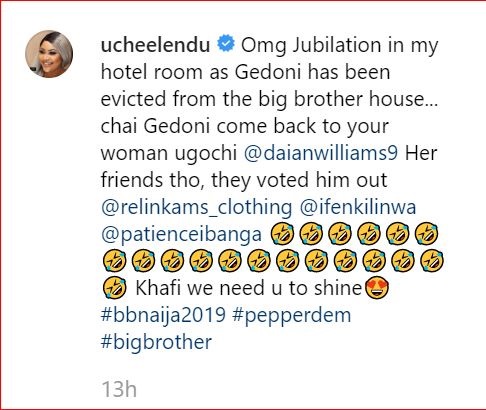The height and width of the screenshot is (410, 486).
Task: Browse the #bbnaija2019 hashtag
Action: tap(163, 315)
